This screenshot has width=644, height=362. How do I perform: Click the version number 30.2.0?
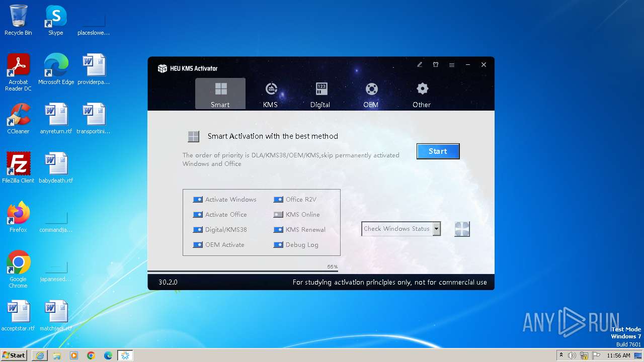tap(168, 283)
